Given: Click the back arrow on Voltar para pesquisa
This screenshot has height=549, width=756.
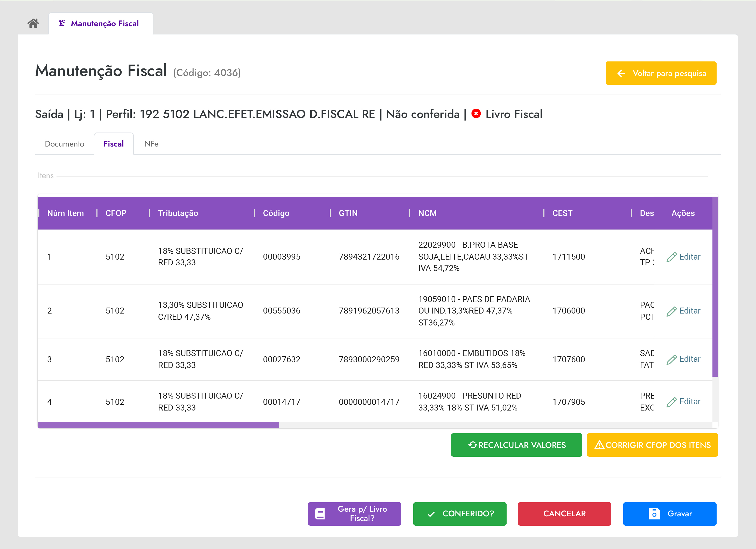Looking at the screenshot, I should pos(621,73).
